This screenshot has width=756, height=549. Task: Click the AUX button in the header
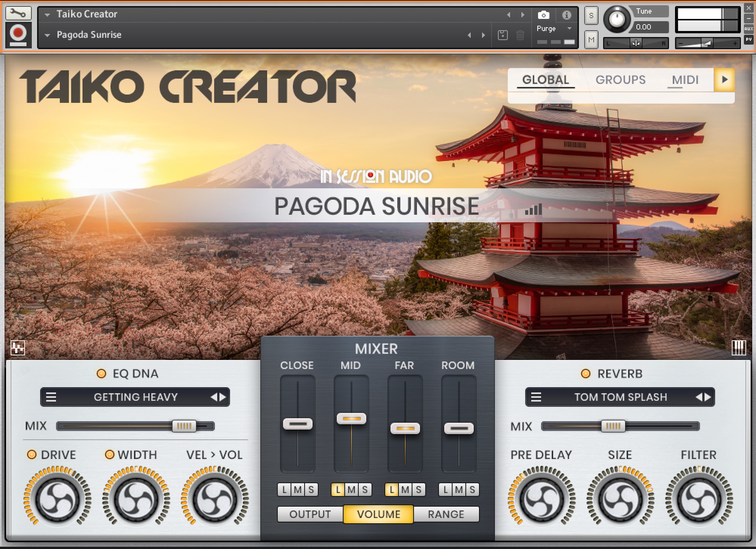coord(749,29)
